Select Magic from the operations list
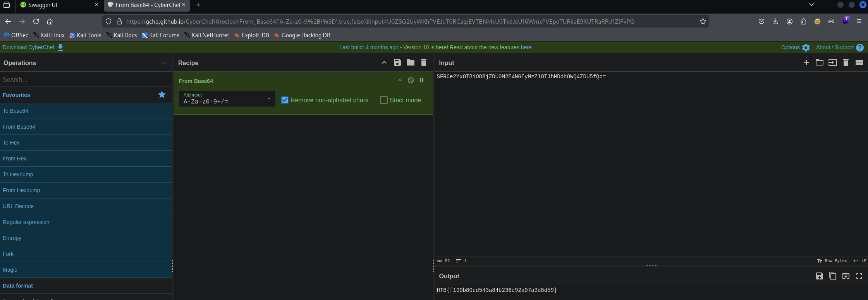 [10, 270]
